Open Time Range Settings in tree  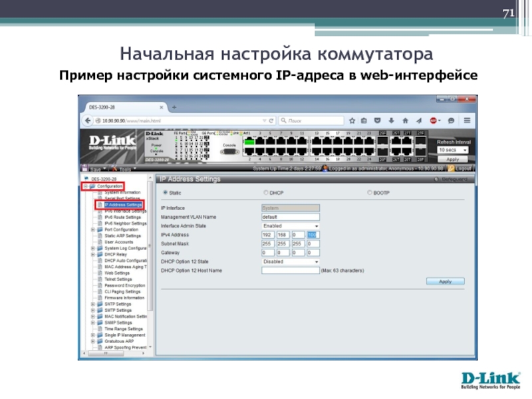click(x=124, y=329)
